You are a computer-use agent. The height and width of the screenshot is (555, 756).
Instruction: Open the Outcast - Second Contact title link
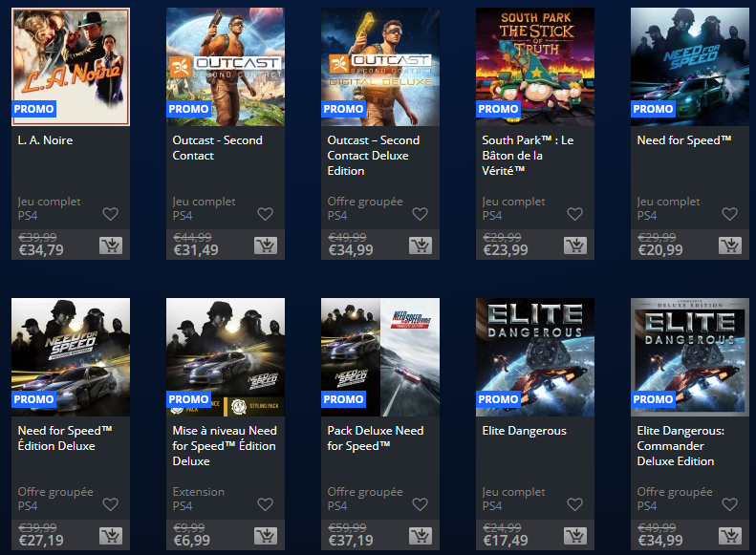(218, 148)
